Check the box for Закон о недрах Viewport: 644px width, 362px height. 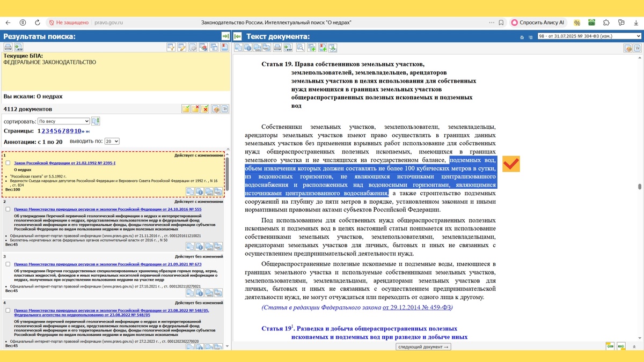coord(8,163)
